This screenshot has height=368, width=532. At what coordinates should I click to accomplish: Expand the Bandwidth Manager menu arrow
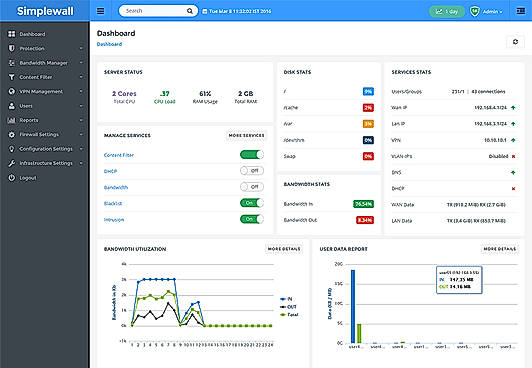[x=81, y=63]
